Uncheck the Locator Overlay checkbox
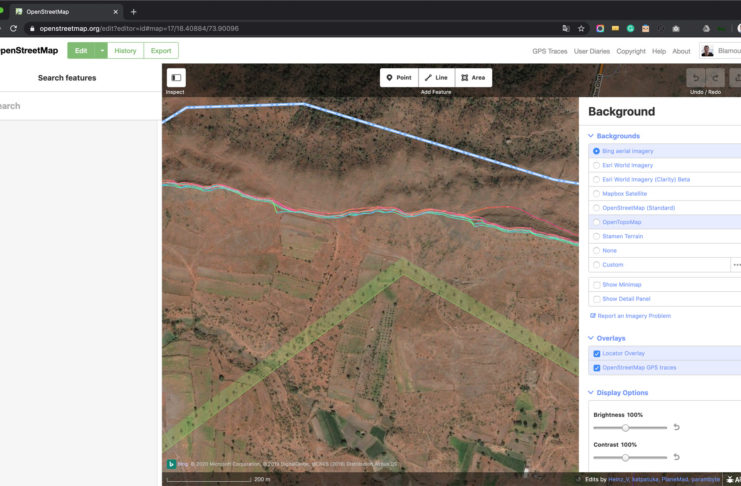The height and width of the screenshot is (486, 741). tap(597, 354)
